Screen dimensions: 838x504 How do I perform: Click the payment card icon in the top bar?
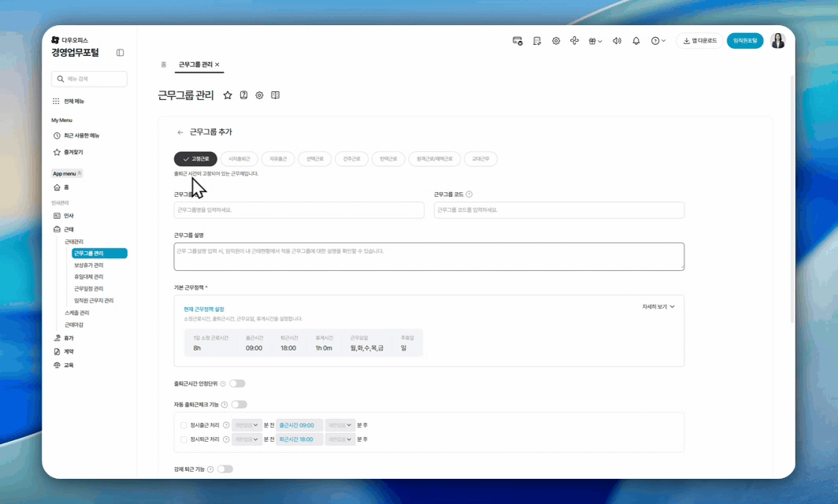[517, 41]
